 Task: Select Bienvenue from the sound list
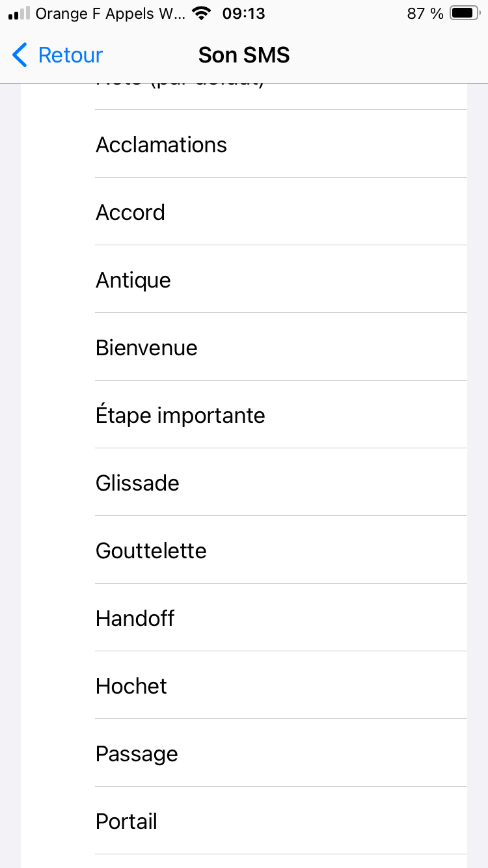coord(146,347)
